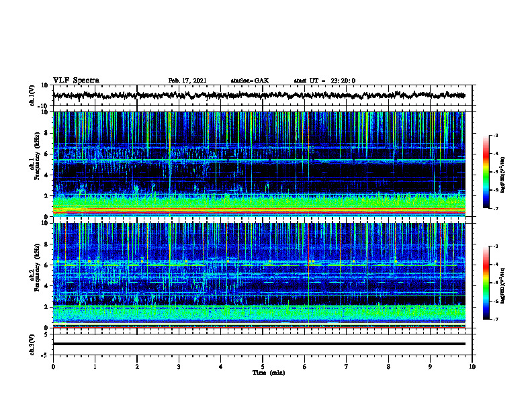The image size is (532, 411).
Task: Click time axis tick label "4"
Action: pos(221,367)
